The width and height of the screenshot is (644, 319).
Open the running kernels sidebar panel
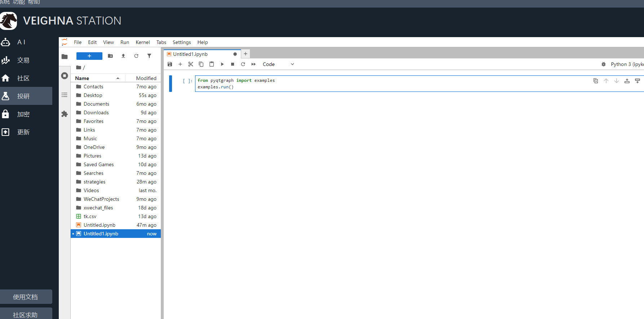point(65,76)
